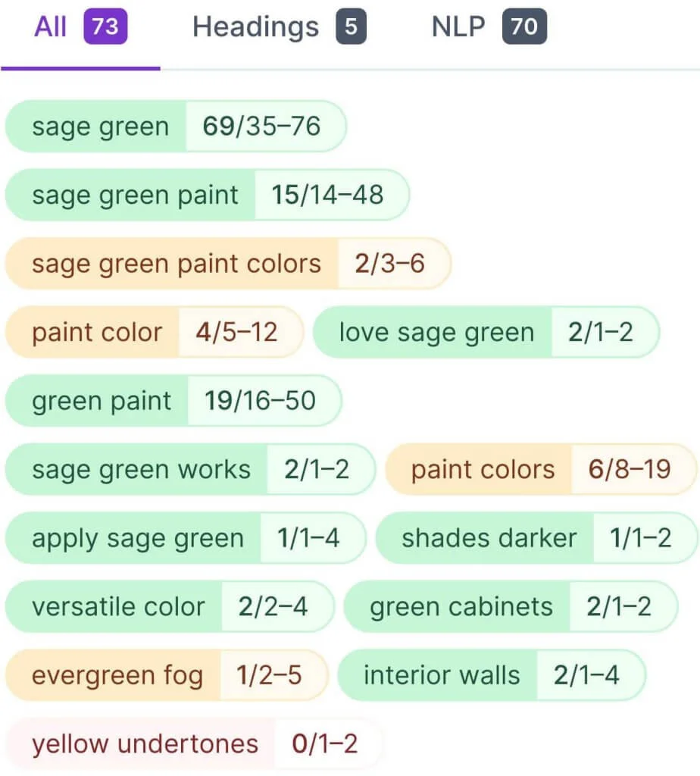Switch to the All tab
700x776 pixels.
[52, 28]
